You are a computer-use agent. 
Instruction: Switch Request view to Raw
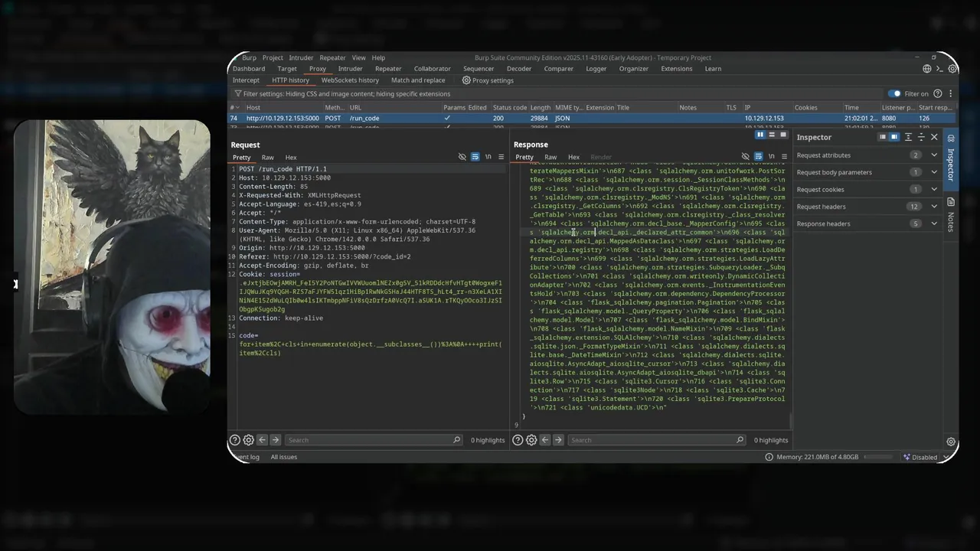click(267, 158)
